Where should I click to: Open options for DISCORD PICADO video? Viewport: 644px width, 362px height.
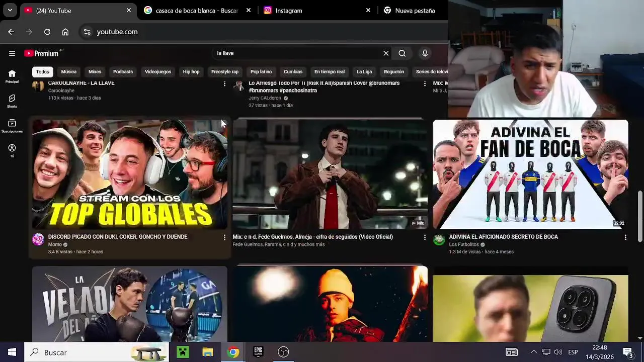224,237
